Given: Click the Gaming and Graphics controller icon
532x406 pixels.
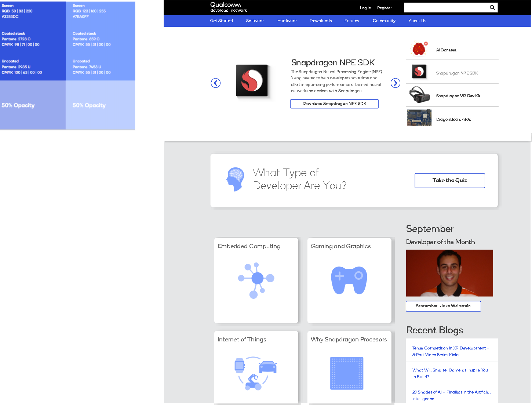Looking at the screenshot, I should tap(349, 280).
